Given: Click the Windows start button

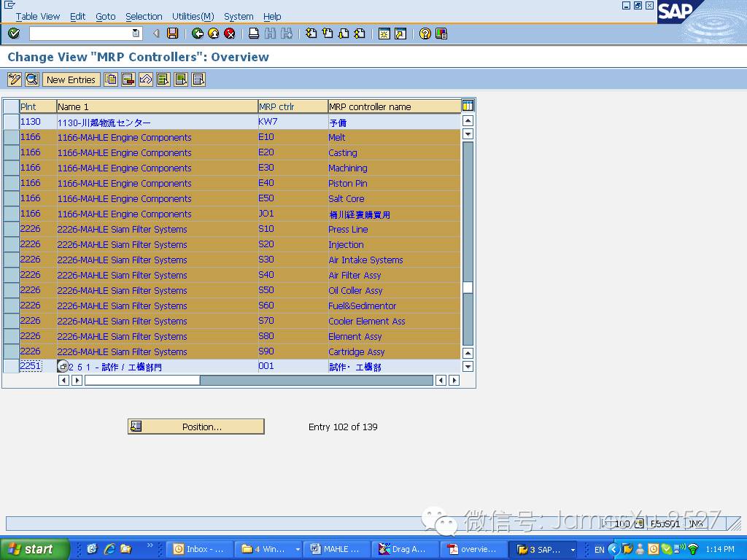Looking at the screenshot, I should point(34,549).
